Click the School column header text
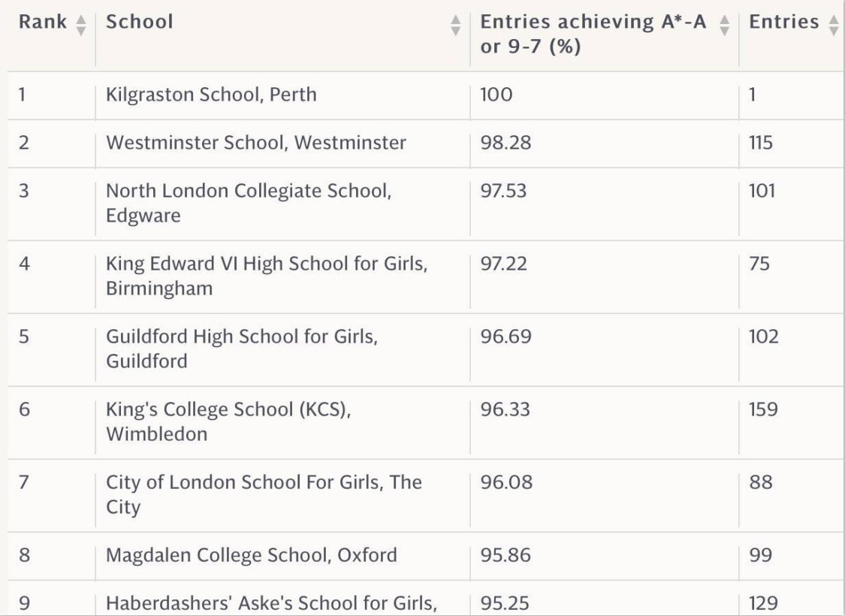Screen dimensions: 845x616 click(140, 22)
